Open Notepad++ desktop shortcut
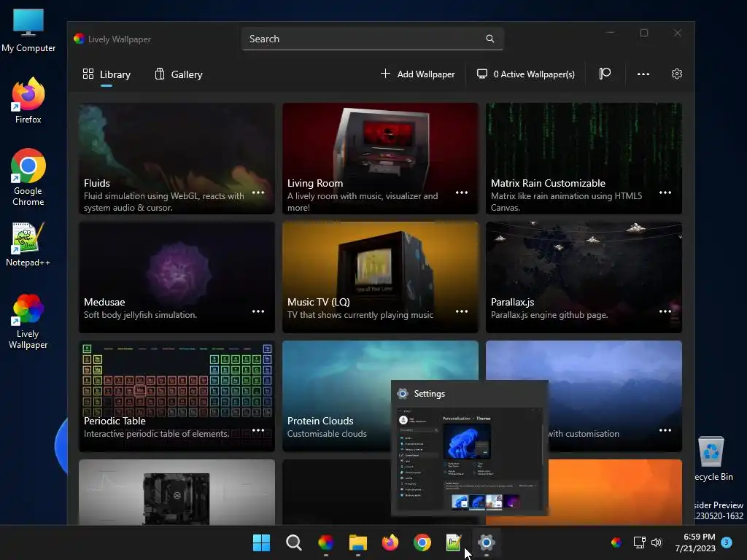 28,244
